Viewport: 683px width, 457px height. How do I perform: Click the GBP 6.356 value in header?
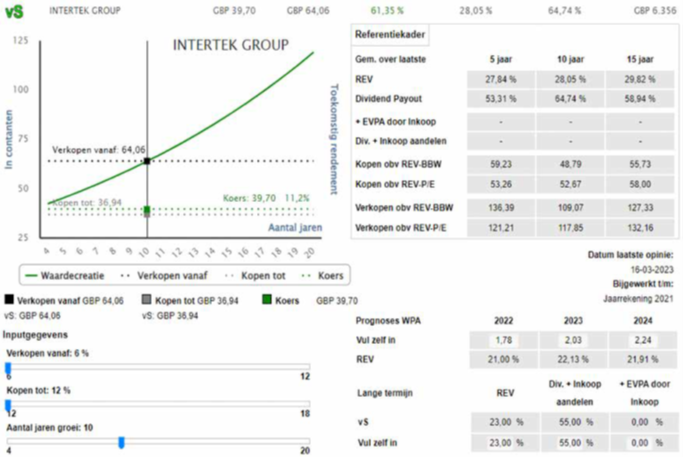[655, 11]
